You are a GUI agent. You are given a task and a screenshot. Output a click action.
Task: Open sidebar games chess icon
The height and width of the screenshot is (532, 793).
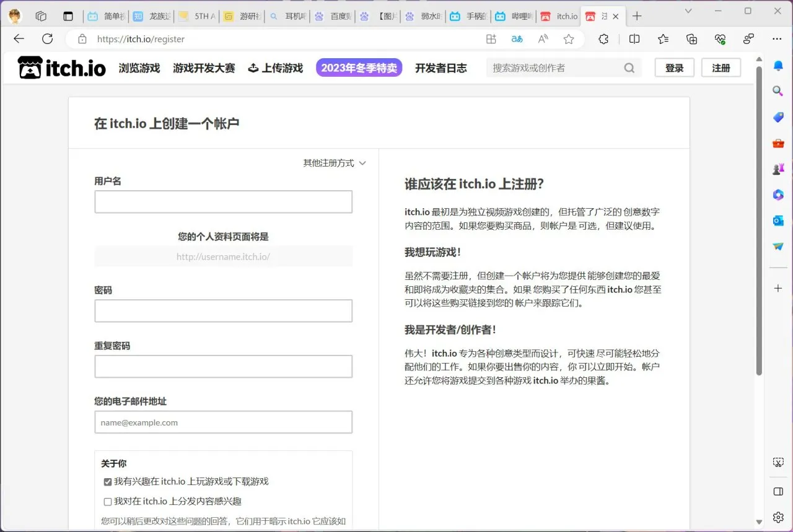(x=778, y=168)
